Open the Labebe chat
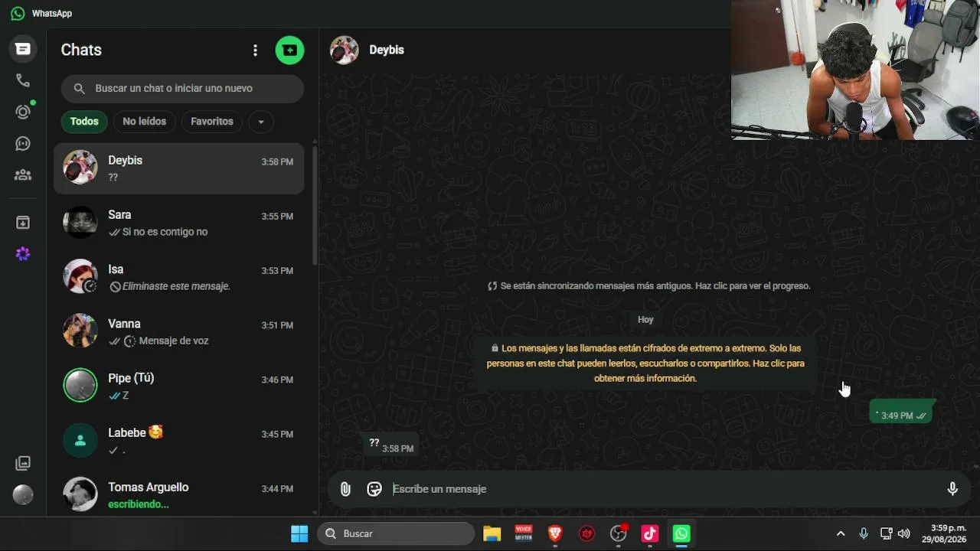The width and height of the screenshot is (980, 551). [x=179, y=440]
